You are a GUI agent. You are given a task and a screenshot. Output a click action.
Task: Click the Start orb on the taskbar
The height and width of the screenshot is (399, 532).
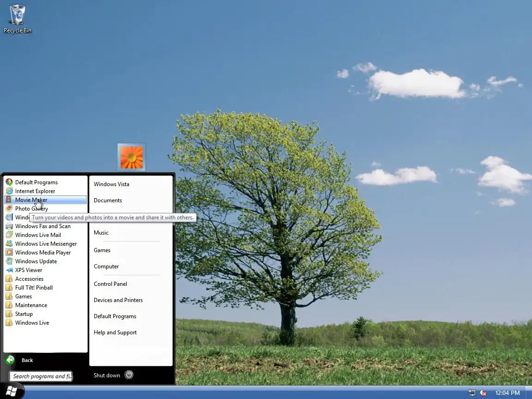11,391
